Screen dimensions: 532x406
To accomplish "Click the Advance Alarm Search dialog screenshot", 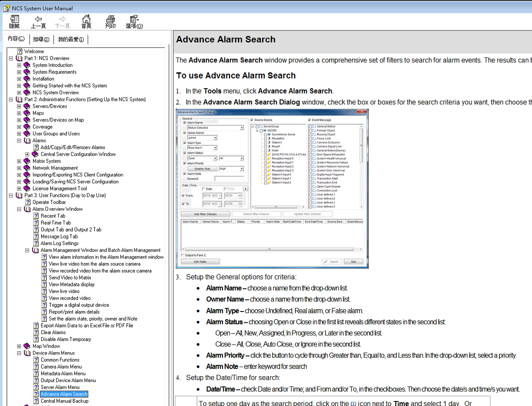I will click(x=272, y=188).
